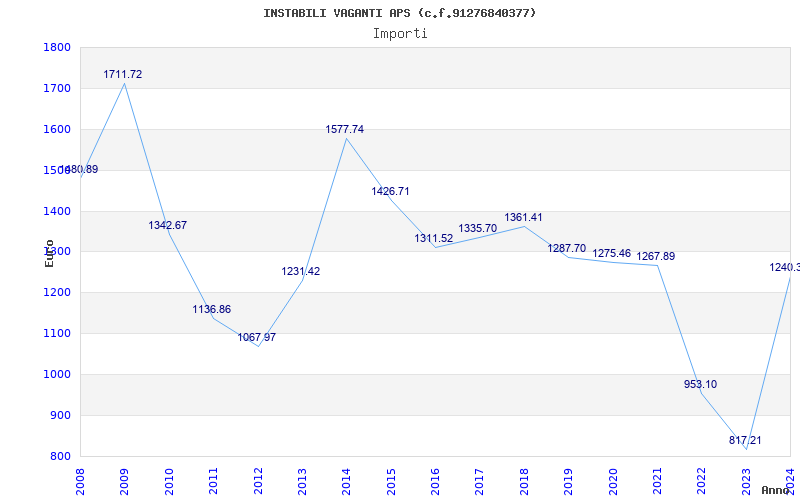Click the 2019 year axis label
The width and height of the screenshot is (800, 500).
click(568, 482)
